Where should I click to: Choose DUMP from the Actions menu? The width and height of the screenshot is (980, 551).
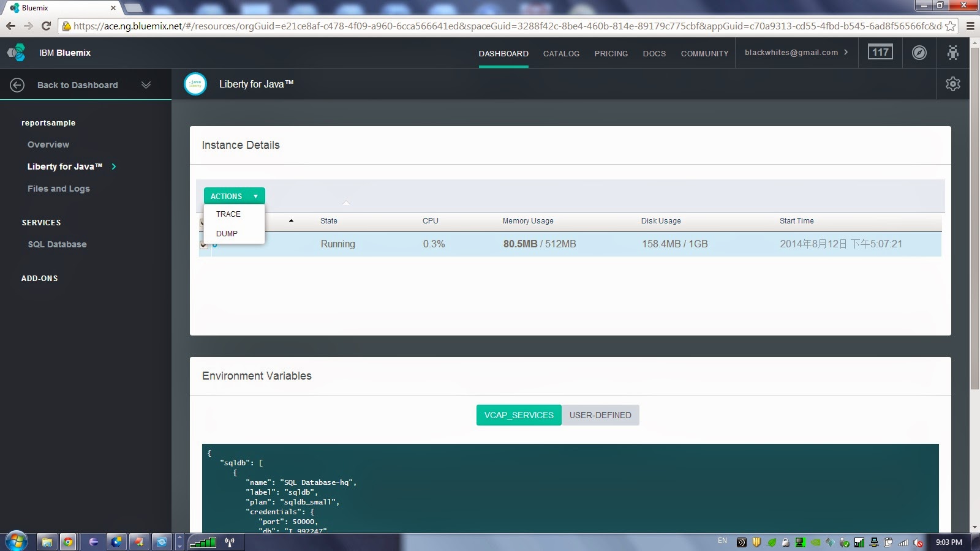click(x=227, y=234)
